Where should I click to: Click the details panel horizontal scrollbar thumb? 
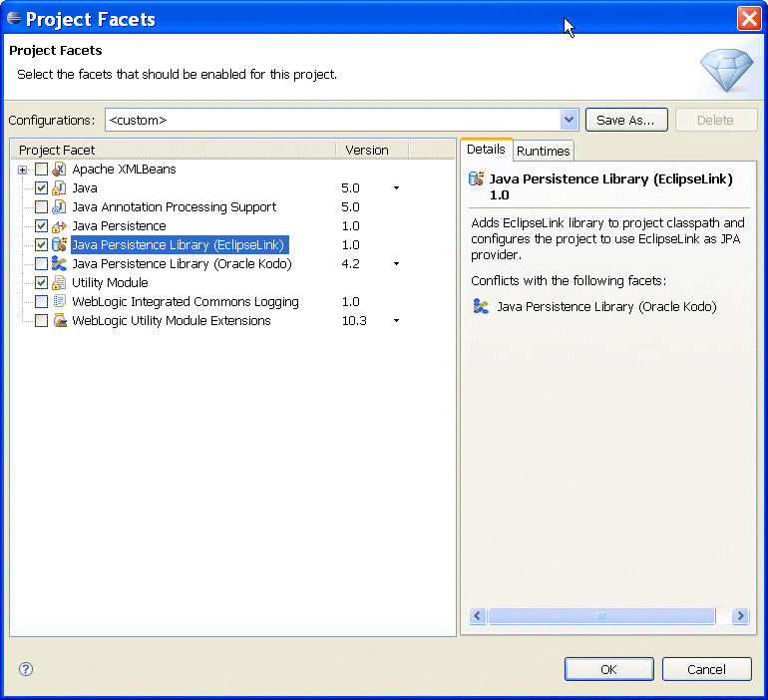(601, 616)
